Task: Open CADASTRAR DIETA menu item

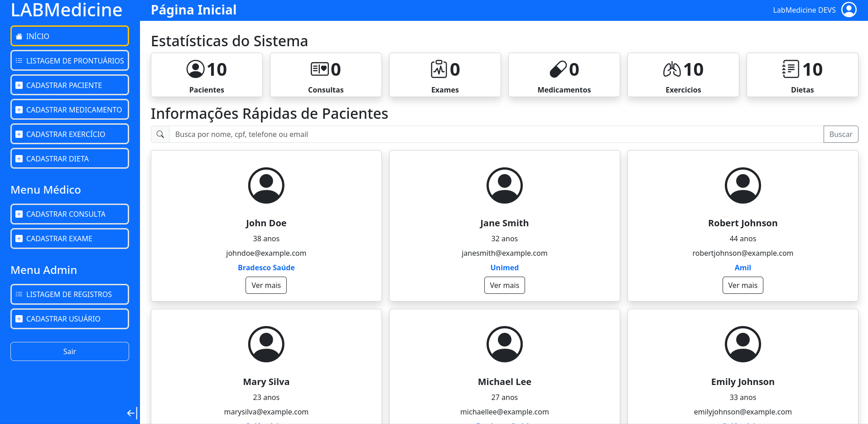Action: point(70,159)
